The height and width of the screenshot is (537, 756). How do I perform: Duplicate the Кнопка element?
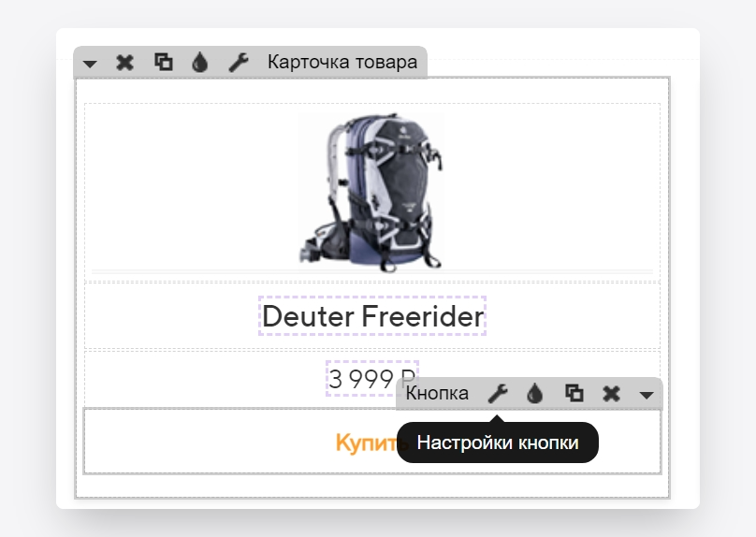pos(574,393)
